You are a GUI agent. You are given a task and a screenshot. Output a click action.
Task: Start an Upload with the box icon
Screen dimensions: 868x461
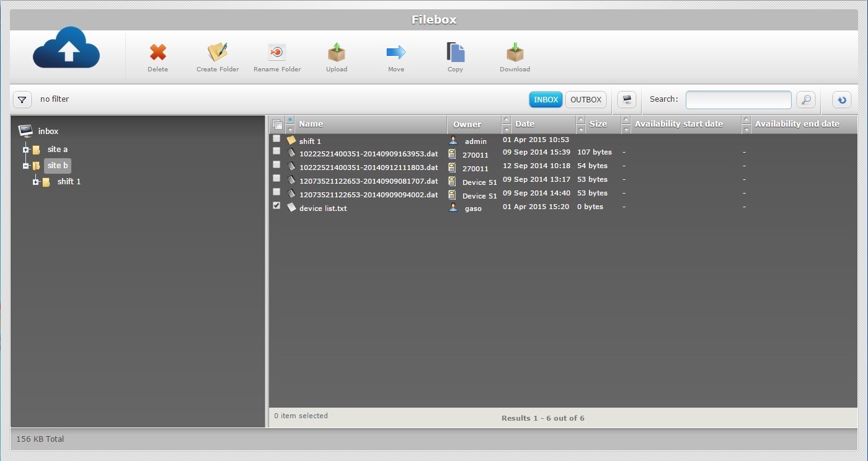coord(337,52)
